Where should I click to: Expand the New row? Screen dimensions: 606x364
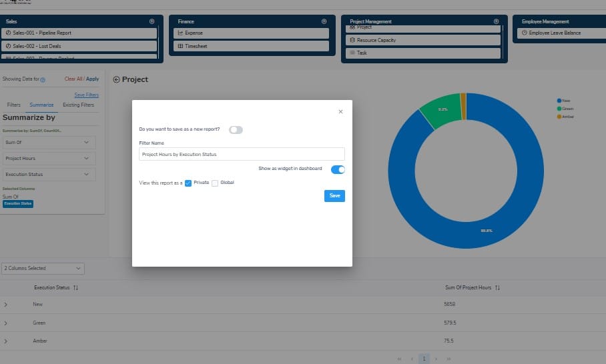tap(5, 305)
